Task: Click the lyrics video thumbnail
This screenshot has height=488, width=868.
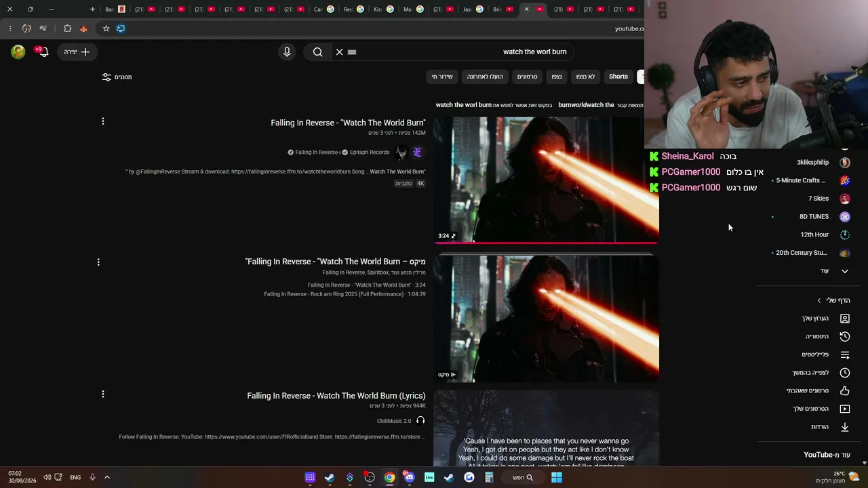Action: [x=546, y=428]
